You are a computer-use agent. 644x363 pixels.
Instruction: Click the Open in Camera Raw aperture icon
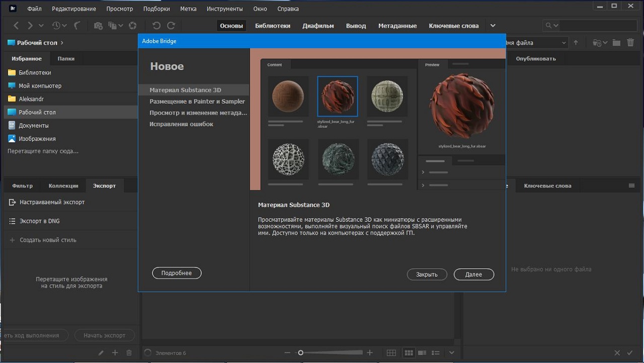click(x=133, y=26)
